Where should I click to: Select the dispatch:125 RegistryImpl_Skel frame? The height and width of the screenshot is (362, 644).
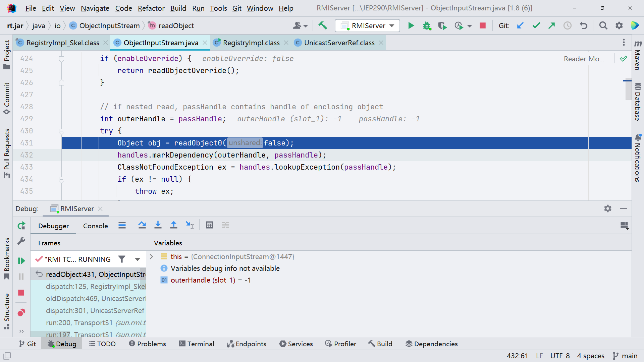point(95,287)
